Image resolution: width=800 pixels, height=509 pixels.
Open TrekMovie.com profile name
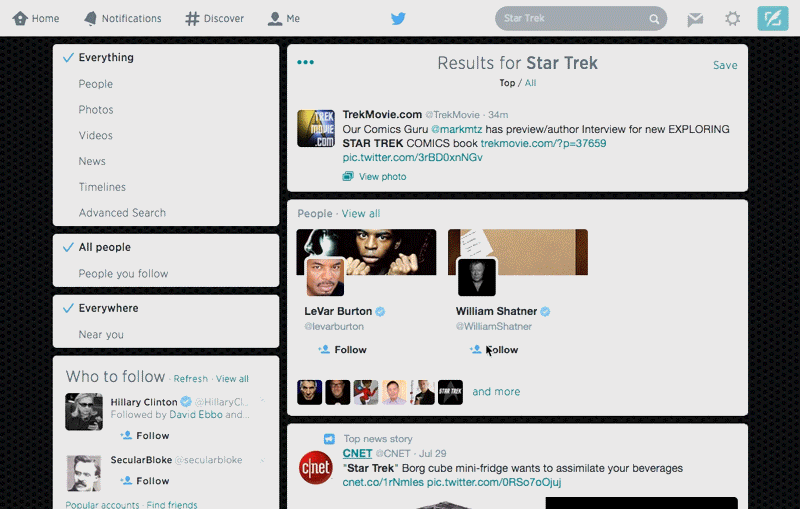tap(382, 114)
